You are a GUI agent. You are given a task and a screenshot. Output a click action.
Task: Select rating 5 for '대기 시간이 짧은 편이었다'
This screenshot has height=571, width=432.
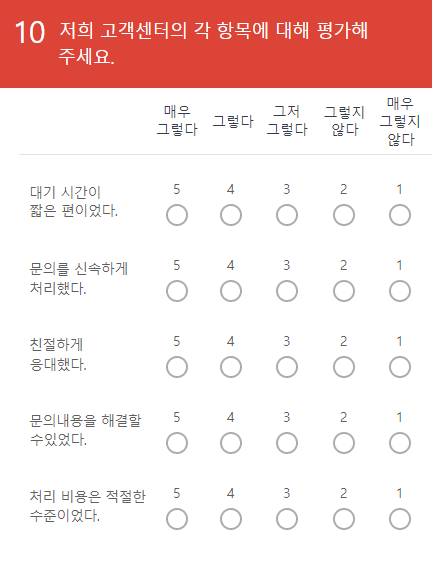pyautogui.click(x=177, y=215)
